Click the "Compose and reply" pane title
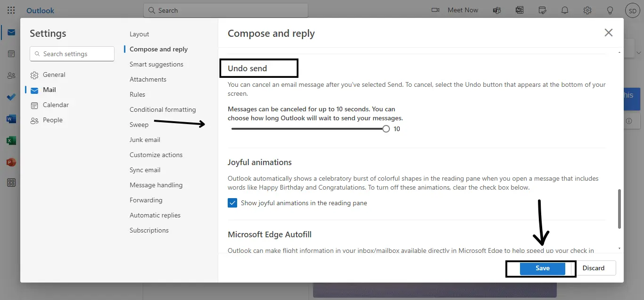The width and height of the screenshot is (644, 300). 271,33
